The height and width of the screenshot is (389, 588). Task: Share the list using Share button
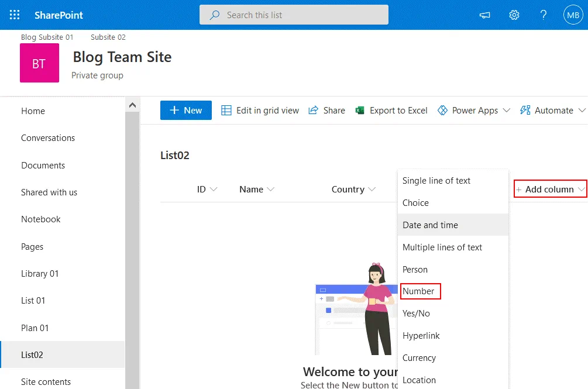326,111
